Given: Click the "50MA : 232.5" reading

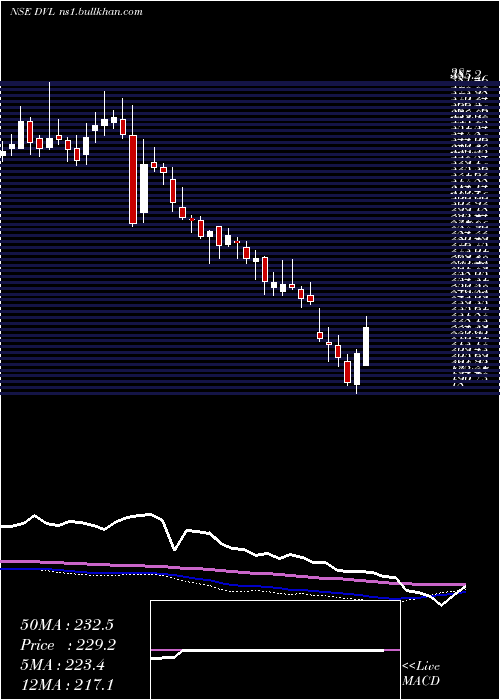Looking at the screenshot, I should (67, 625).
